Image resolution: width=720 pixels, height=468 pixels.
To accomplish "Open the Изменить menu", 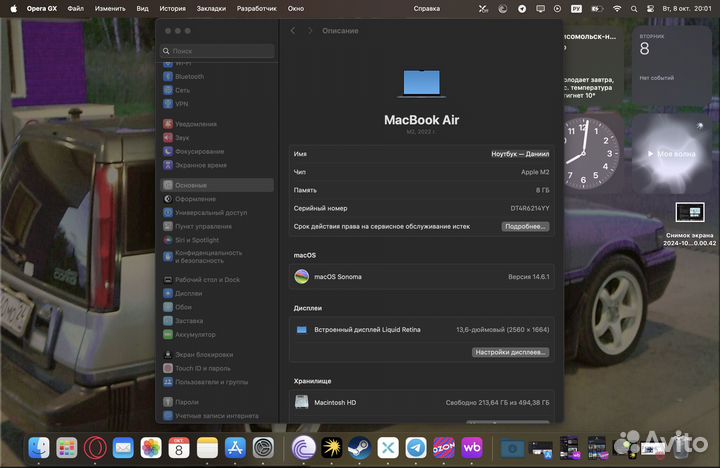I will [110, 8].
